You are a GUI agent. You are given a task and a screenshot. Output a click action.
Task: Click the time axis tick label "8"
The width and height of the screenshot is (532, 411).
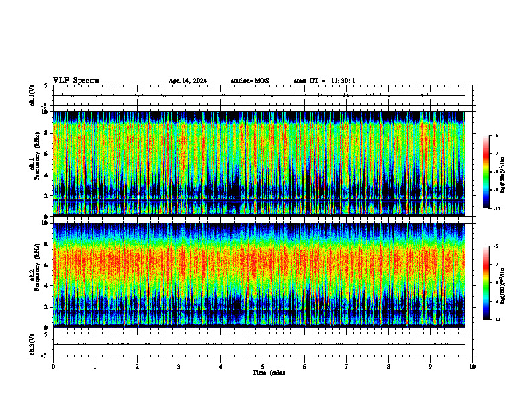click(x=388, y=367)
